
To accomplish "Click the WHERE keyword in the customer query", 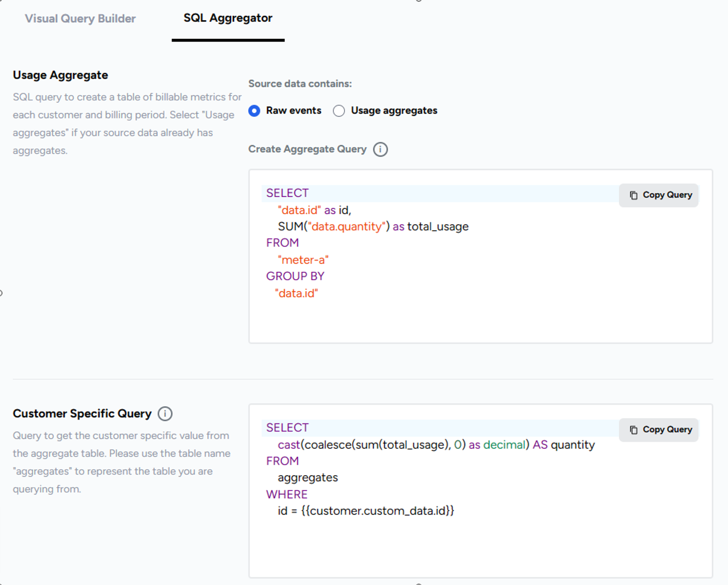I will pyautogui.click(x=287, y=495).
